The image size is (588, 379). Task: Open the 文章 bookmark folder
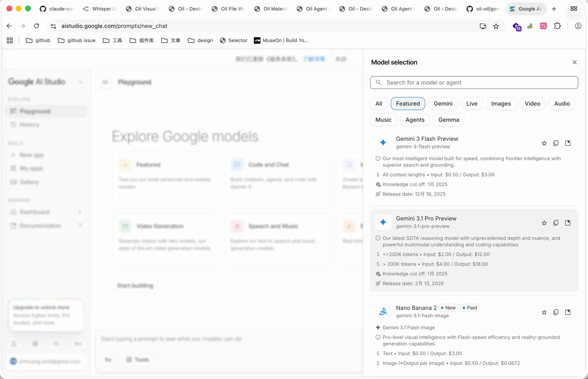click(x=171, y=40)
